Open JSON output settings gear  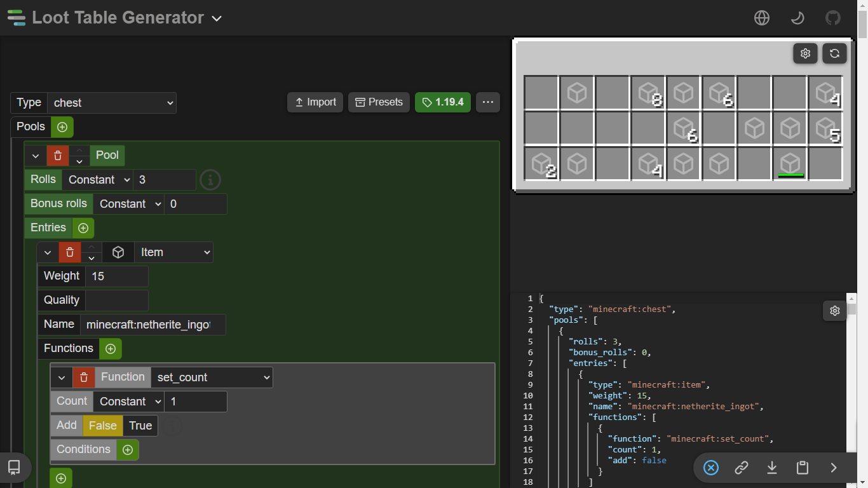click(x=835, y=311)
